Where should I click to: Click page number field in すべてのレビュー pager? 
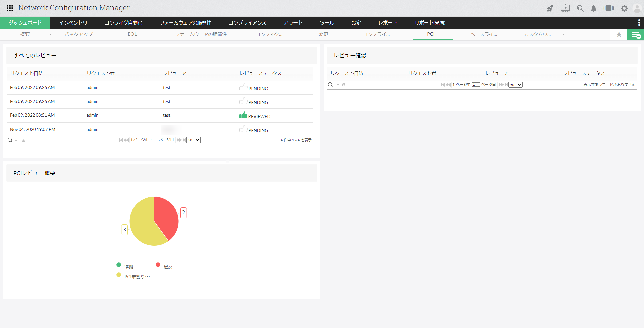click(x=154, y=140)
